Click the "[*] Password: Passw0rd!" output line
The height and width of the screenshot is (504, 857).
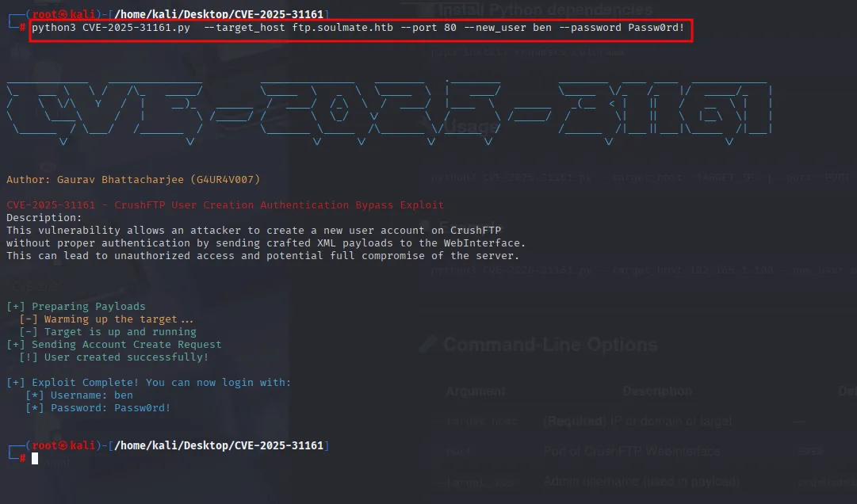tap(98, 408)
